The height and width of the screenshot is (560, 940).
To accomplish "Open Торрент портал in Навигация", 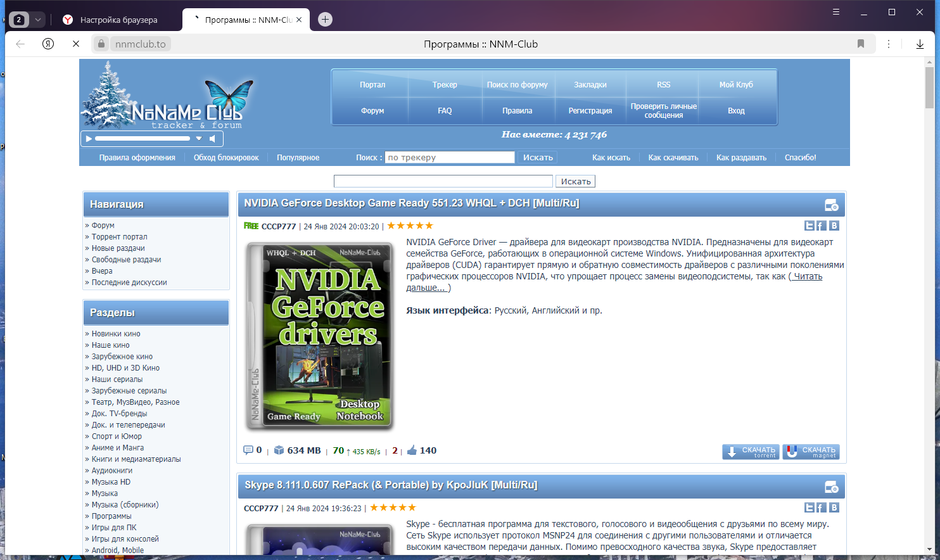I will [119, 237].
